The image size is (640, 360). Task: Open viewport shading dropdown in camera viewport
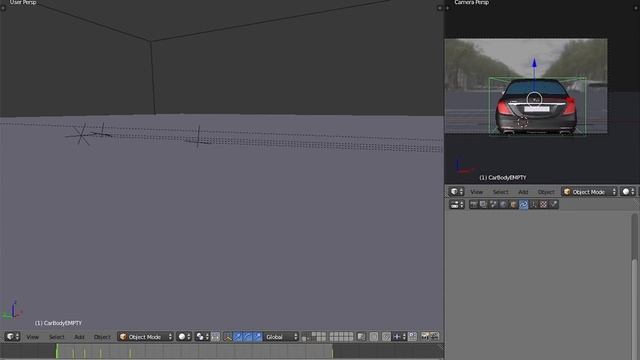click(628, 191)
